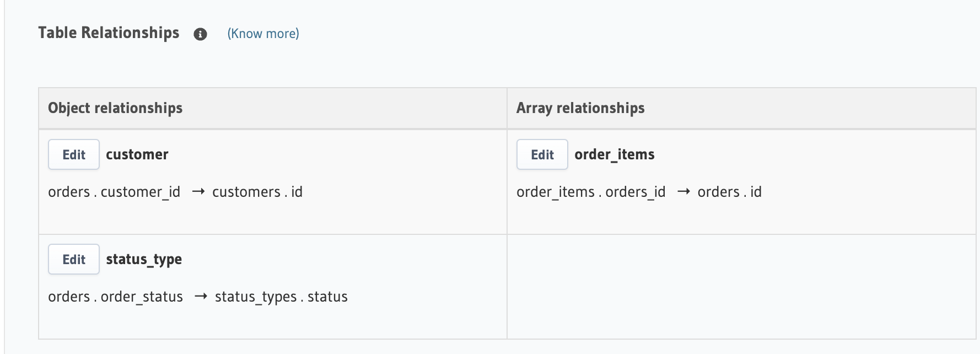Select the status_type relationship name

[144, 259]
